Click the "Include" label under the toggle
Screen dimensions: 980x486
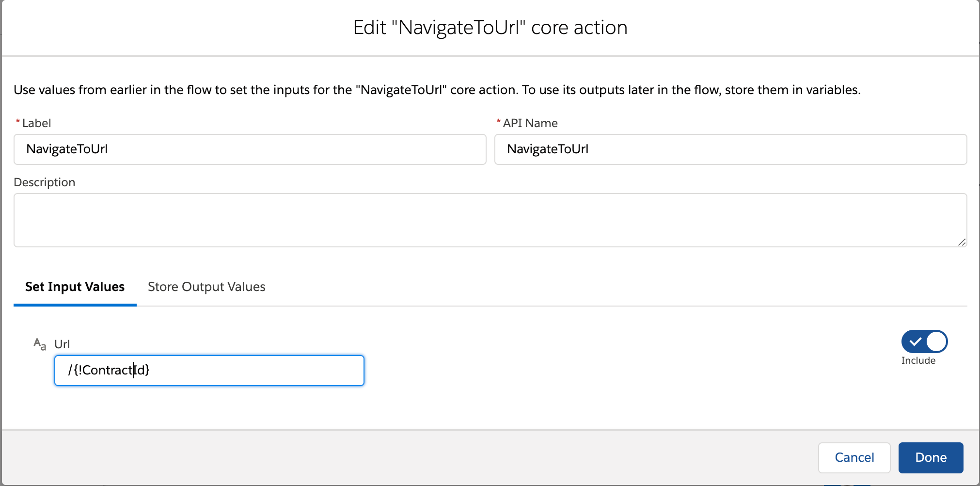tap(918, 360)
